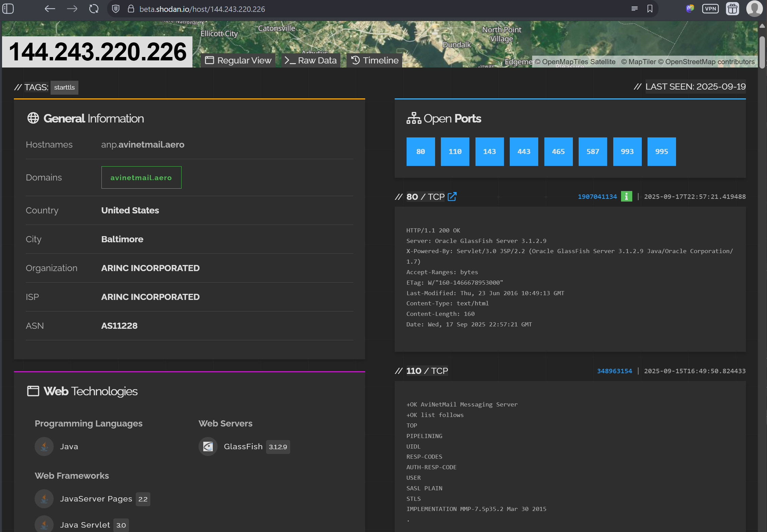Open reader view icon in address bar
The image size is (767, 532).
coord(634,9)
